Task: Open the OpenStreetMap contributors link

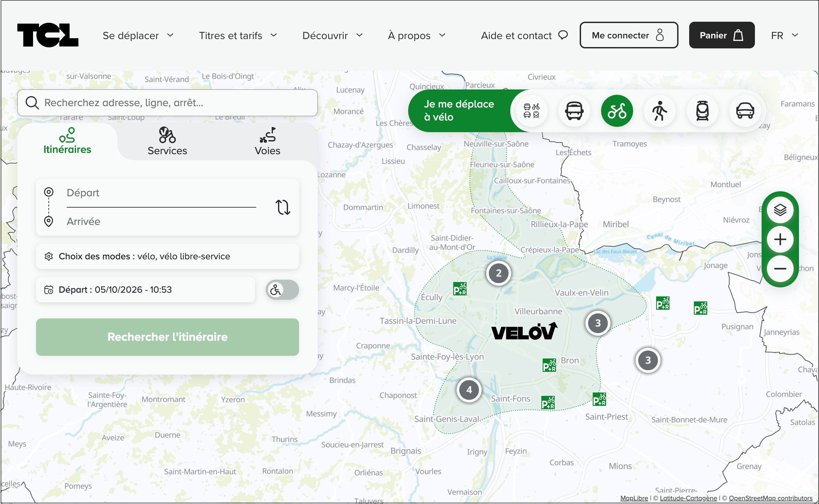Action: pos(770,498)
